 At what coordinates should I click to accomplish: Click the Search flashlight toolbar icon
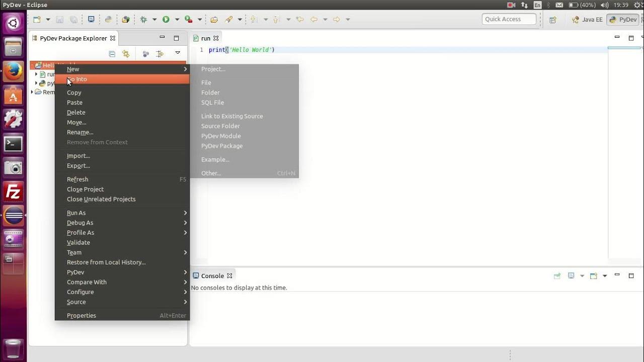229,20
